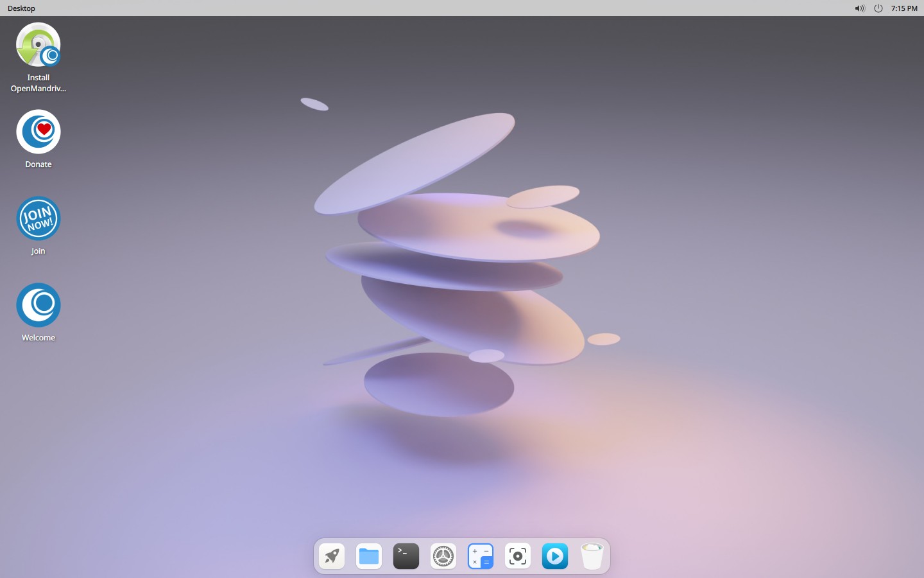Open the Settings gear in the dock

point(443,556)
